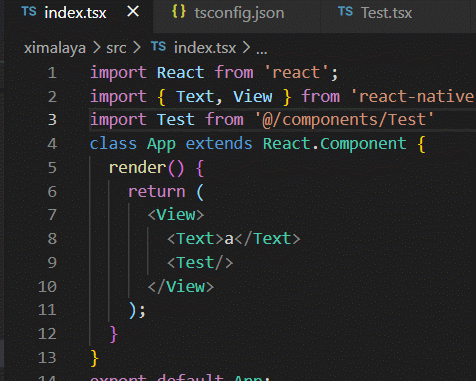
Task: Click line number 4 in the gutter
Action: [52, 144]
